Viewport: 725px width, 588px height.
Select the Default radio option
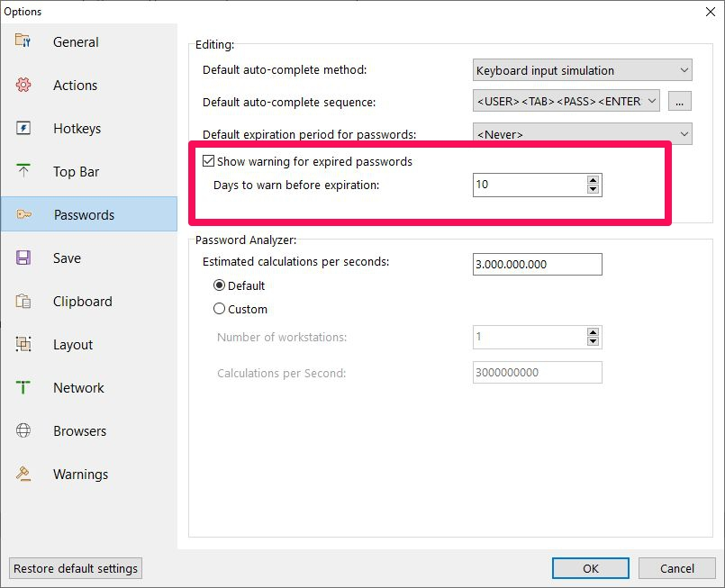(x=219, y=285)
